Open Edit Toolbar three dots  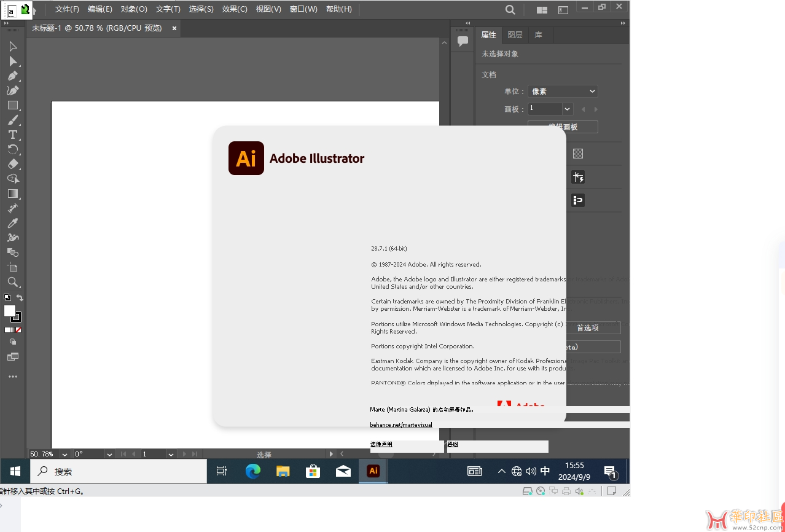click(x=13, y=377)
